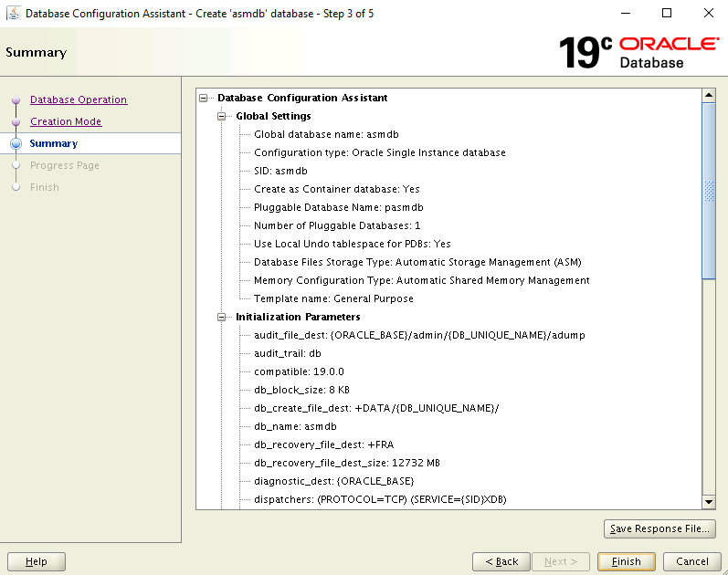Click the disabled Next button
The width and height of the screenshot is (728, 575).
pos(561,561)
